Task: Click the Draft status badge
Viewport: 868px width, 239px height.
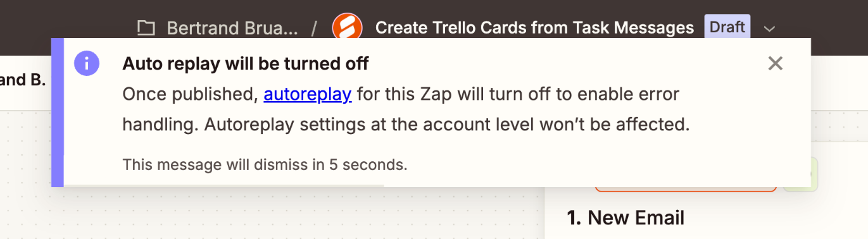Action: [x=727, y=27]
